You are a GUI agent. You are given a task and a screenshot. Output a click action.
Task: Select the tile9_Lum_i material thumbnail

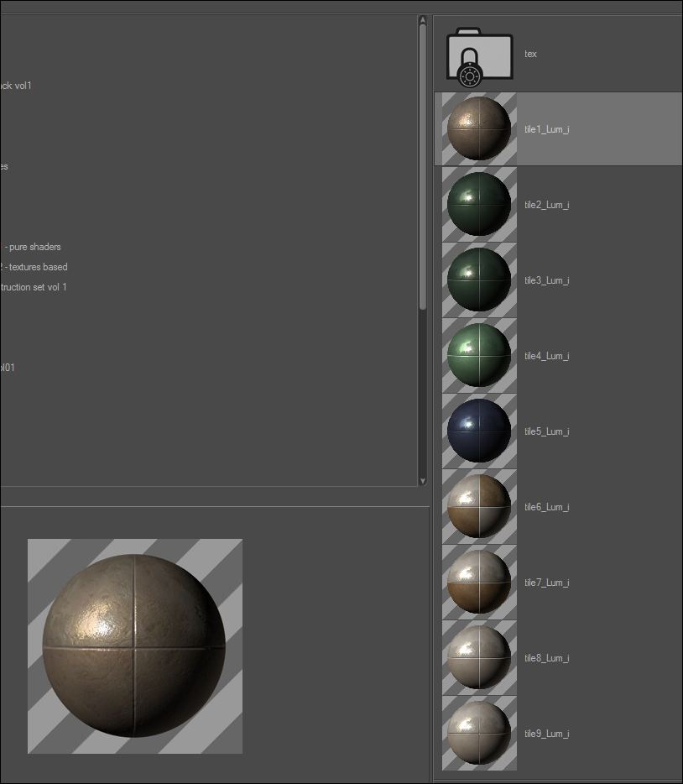[479, 733]
